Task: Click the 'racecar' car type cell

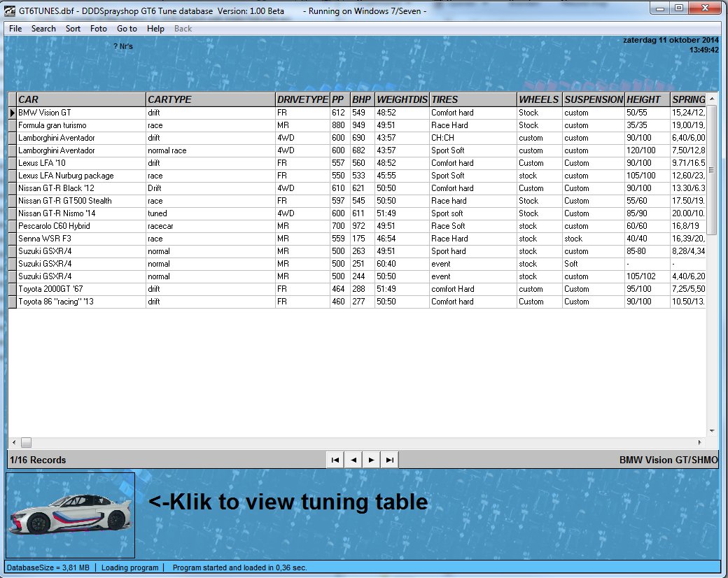Action: pyautogui.click(x=210, y=225)
